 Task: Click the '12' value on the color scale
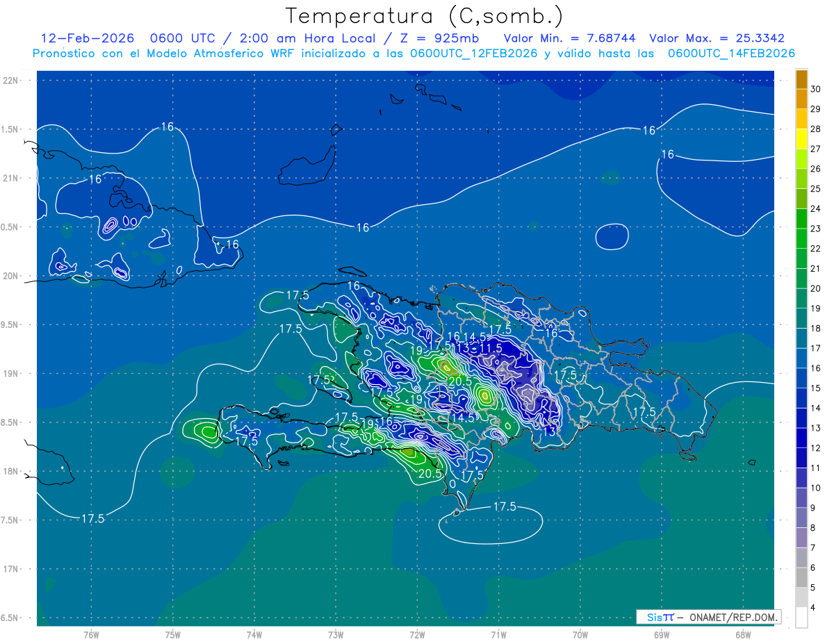click(x=816, y=448)
